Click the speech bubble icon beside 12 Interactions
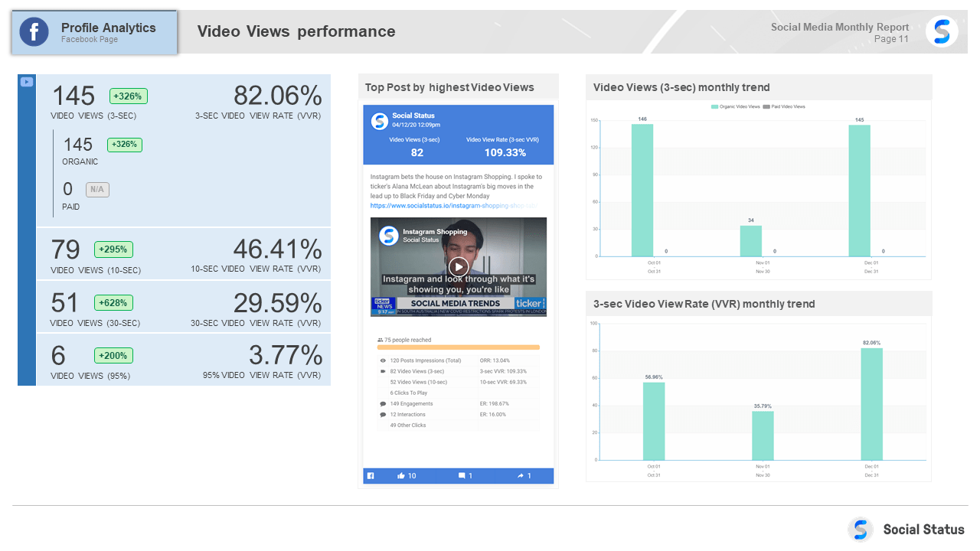This screenshot has height=551, width=980. (x=383, y=414)
